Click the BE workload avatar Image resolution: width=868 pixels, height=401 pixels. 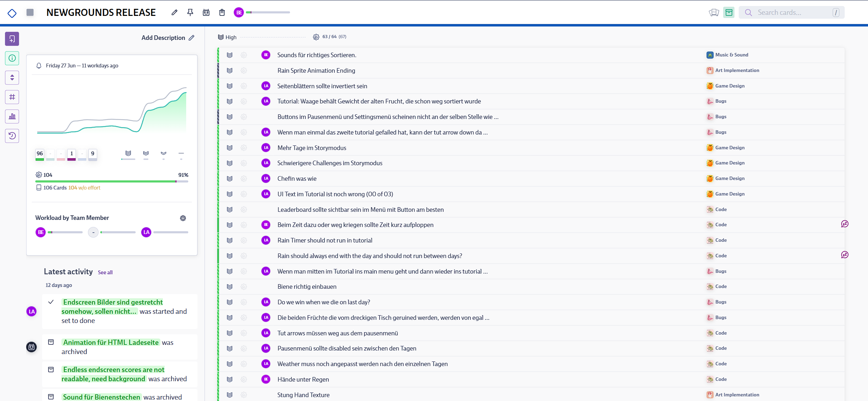click(x=41, y=232)
